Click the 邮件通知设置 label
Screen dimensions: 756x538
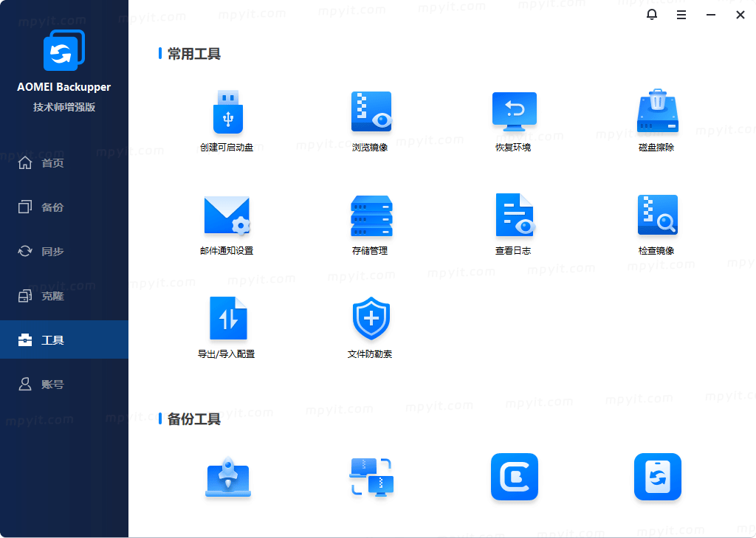click(x=227, y=251)
